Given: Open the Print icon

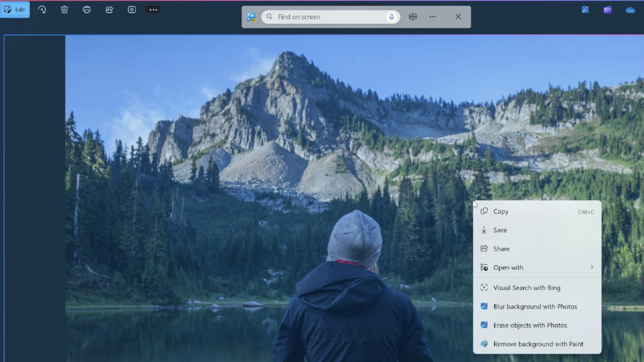Looking at the screenshot, I should pos(87,10).
